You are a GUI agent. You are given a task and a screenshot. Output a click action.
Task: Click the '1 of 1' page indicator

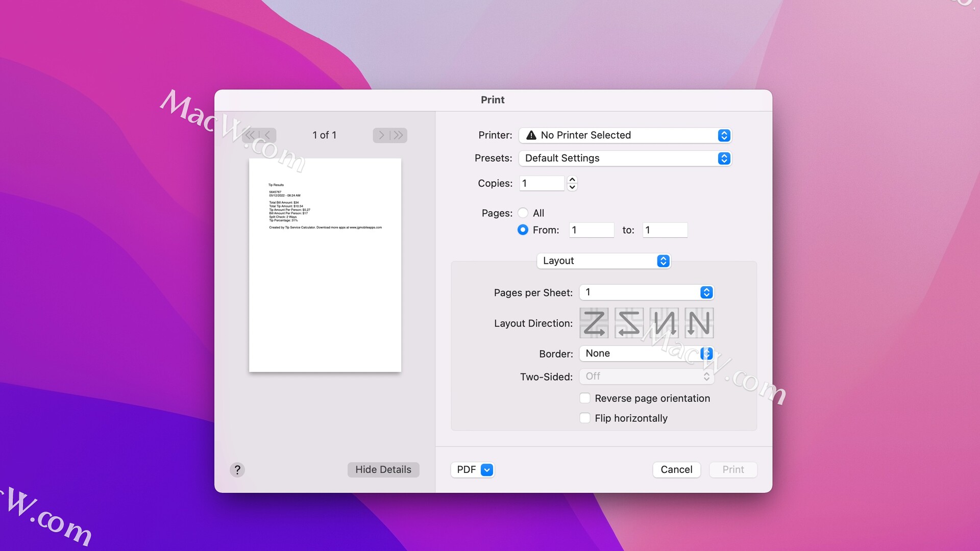click(325, 135)
